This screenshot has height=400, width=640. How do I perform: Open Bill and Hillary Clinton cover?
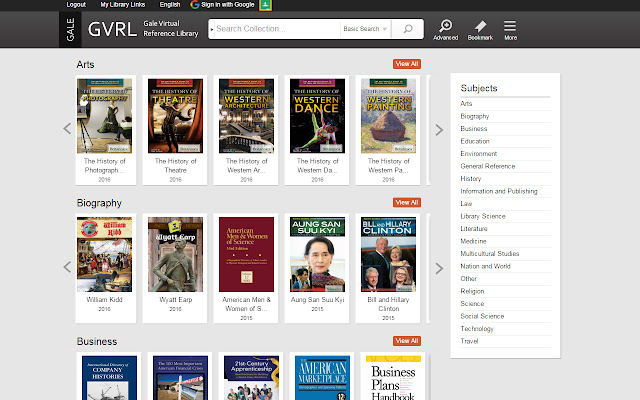[x=389, y=254]
